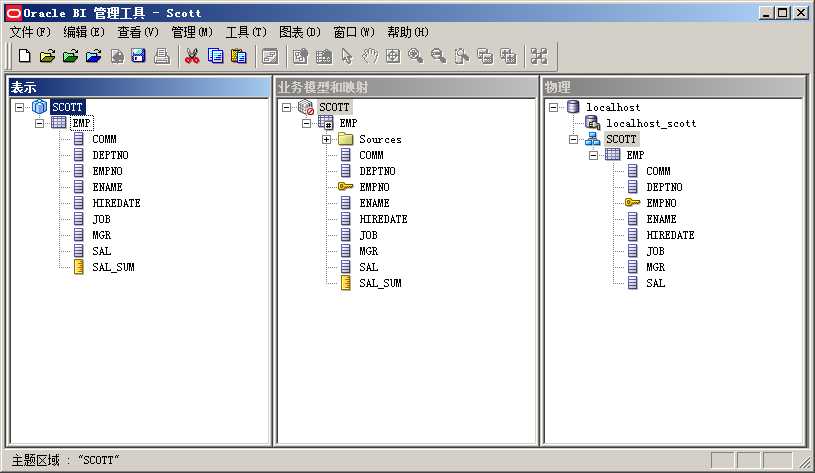Viewport: 815px width, 473px height.
Task: Click the SAL_SUM ruler icon in business model panel
Action: (x=346, y=283)
